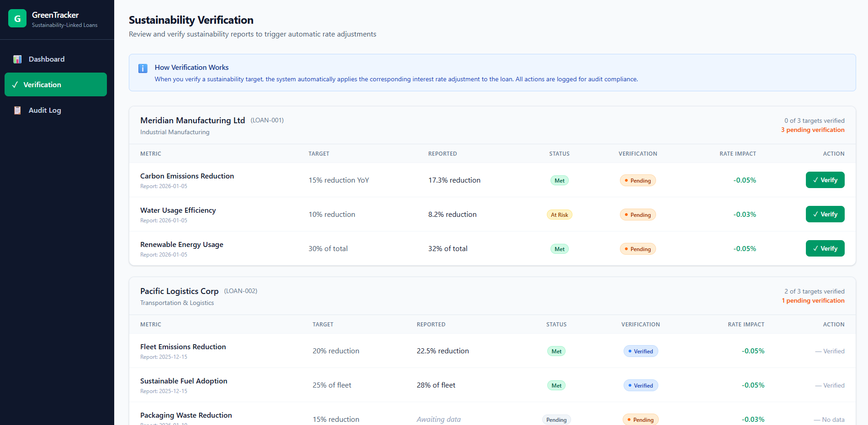Open the Audit Log page
The height and width of the screenshot is (425, 868).
click(x=56, y=110)
